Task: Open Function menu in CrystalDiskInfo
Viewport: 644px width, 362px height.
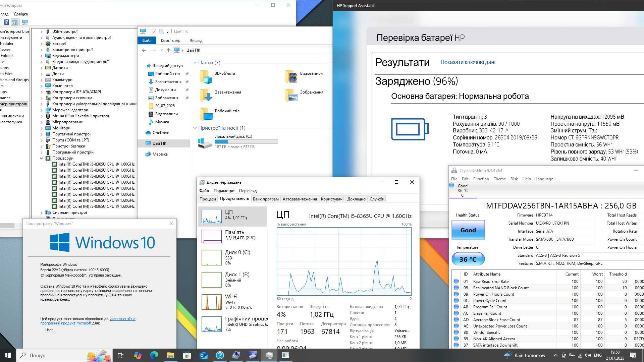Action: click(x=481, y=179)
